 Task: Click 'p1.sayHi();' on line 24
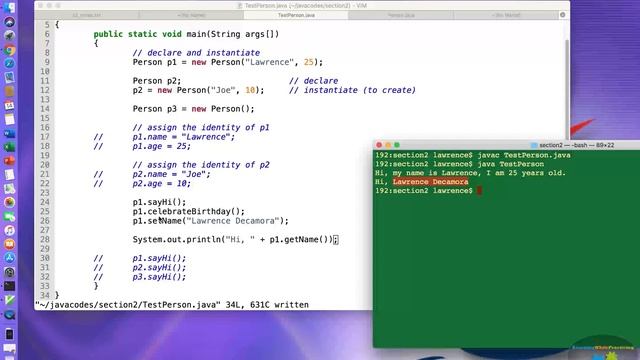coord(159,202)
